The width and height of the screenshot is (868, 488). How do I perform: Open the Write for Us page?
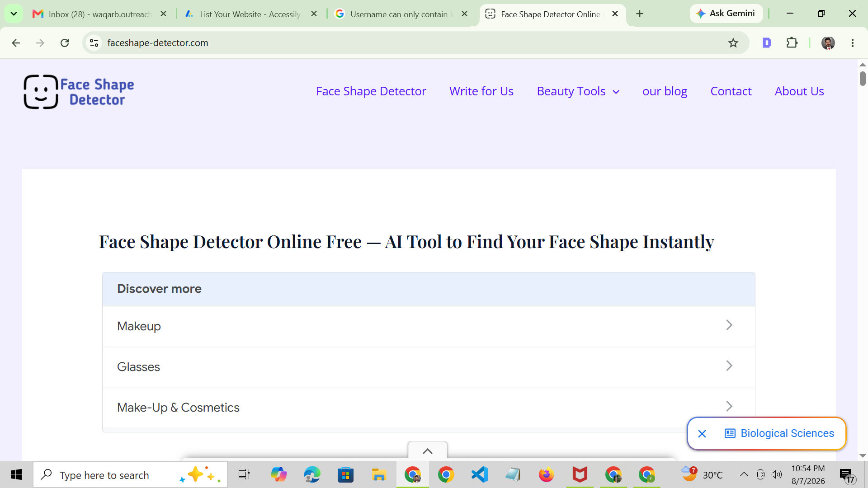click(481, 91)
